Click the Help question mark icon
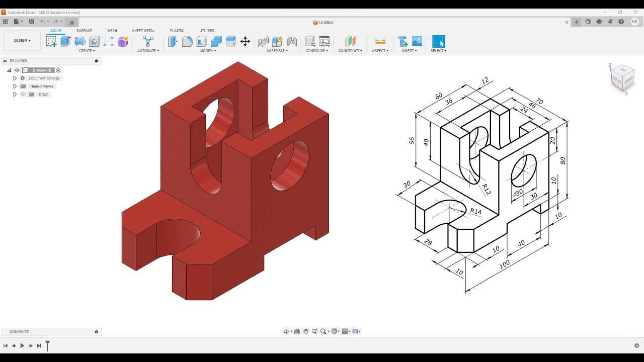644x362 pixels. [621, 22]
